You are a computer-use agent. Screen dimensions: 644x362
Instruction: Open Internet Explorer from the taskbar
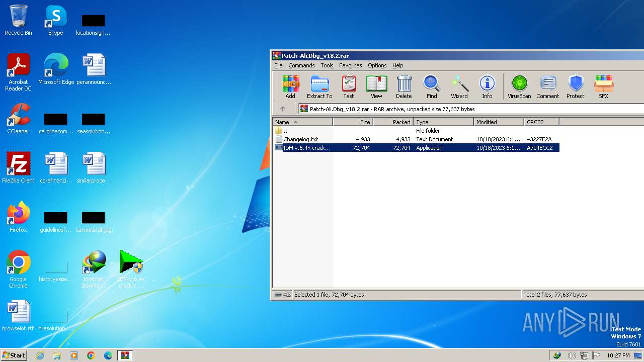click(x=40, y=355)
